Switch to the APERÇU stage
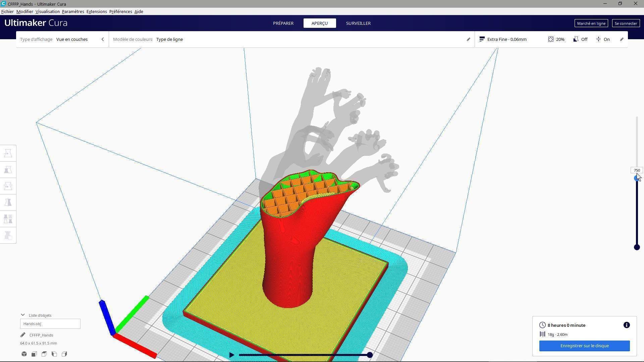Image resolution: width=644 pixels, height=362 pixels. pos(320,23)
